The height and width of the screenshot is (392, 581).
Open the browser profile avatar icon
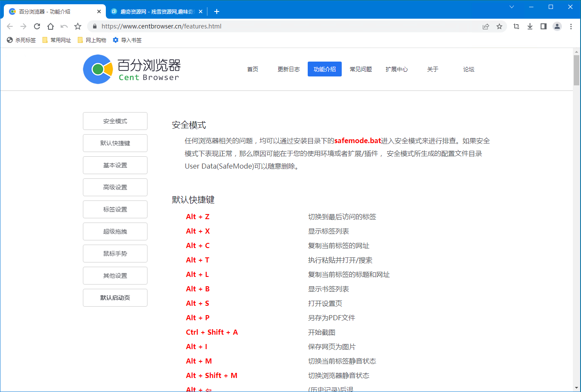coord(557,26)
